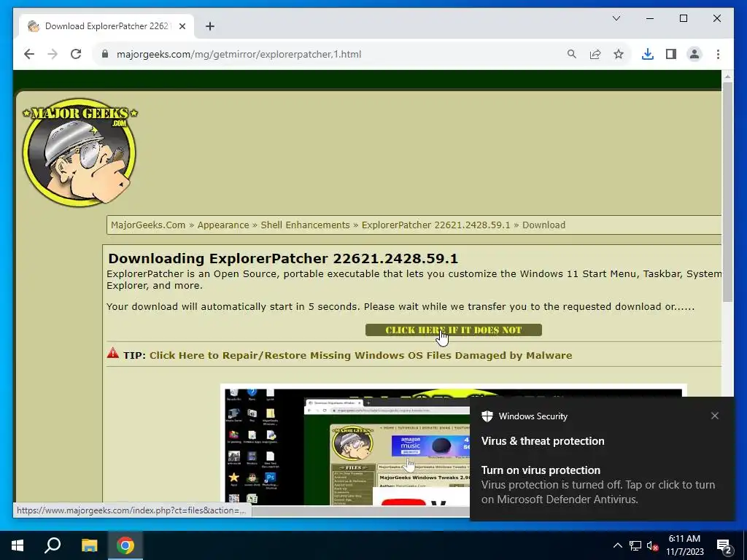This screenshot has width=747, height=560.
Task: Open the Windows Start menu
Action: [18, 545]
